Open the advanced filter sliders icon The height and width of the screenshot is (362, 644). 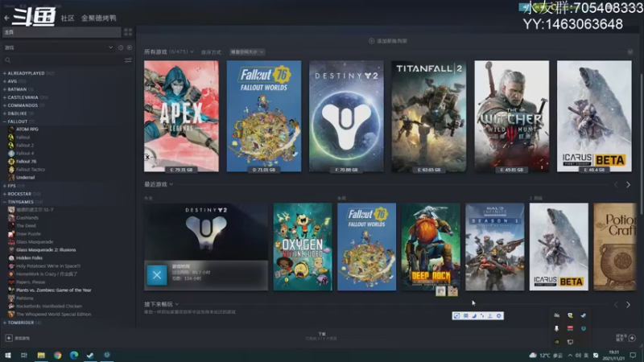128,60
